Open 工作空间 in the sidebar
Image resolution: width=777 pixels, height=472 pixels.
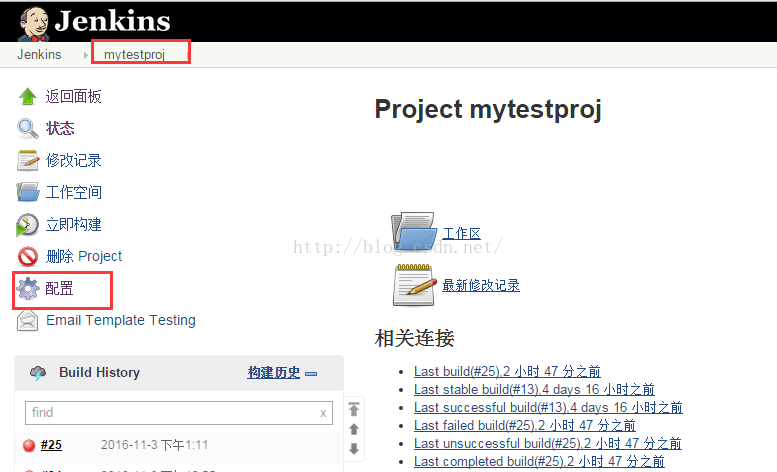click(x=73, y=192)
